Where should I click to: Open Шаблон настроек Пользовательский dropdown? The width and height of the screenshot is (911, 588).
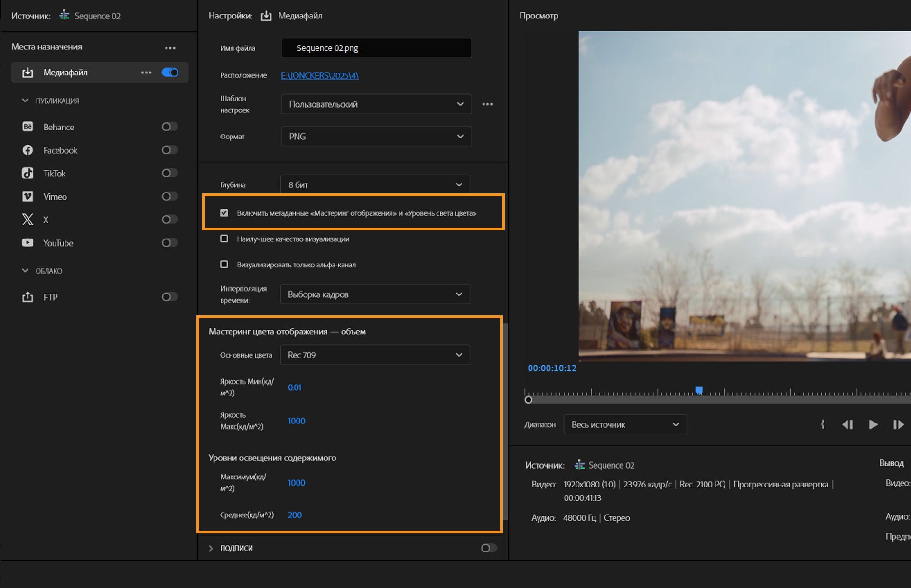tap(376, 104)
